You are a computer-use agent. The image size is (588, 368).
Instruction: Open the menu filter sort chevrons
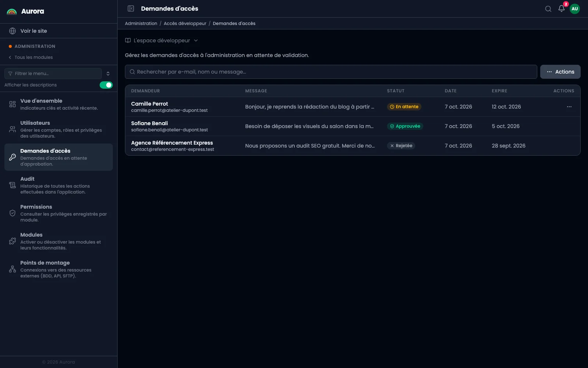click(x=108, y=74)
